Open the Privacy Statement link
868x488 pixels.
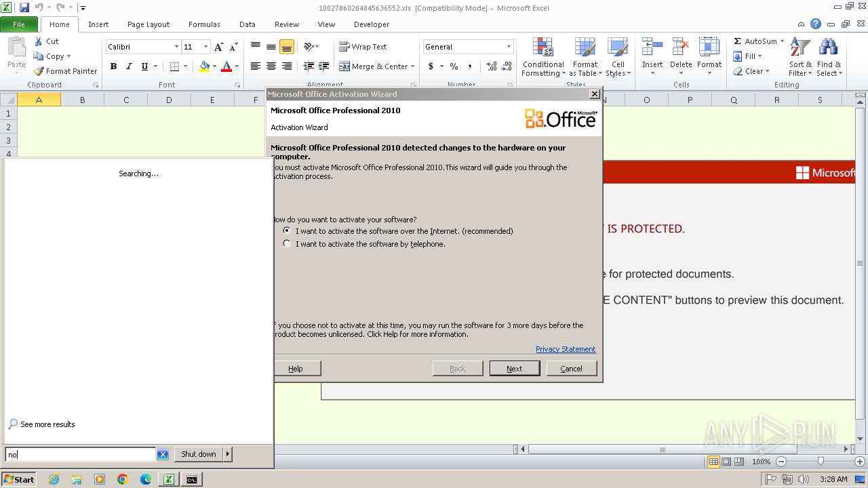point(566,349)
